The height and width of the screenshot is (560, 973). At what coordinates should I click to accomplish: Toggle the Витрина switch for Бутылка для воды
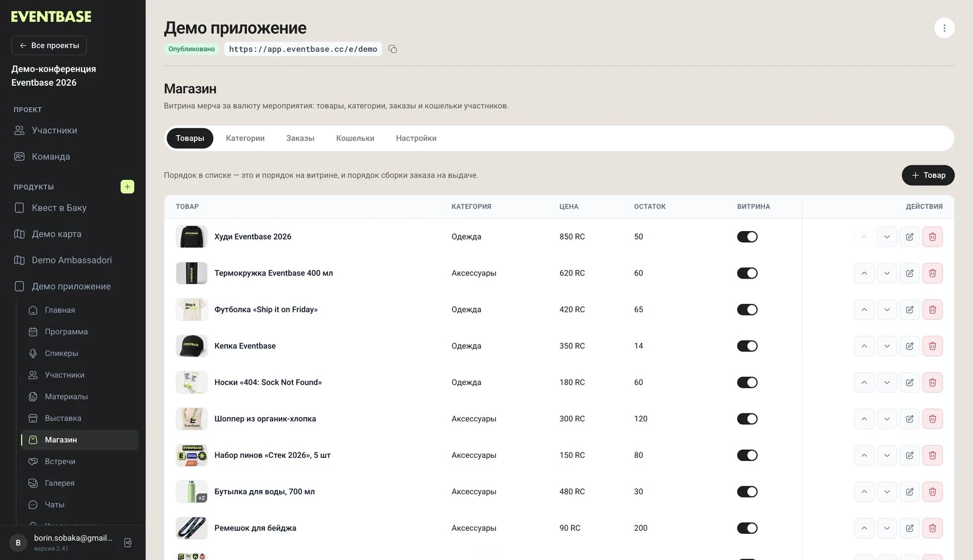tap(747, 492)
